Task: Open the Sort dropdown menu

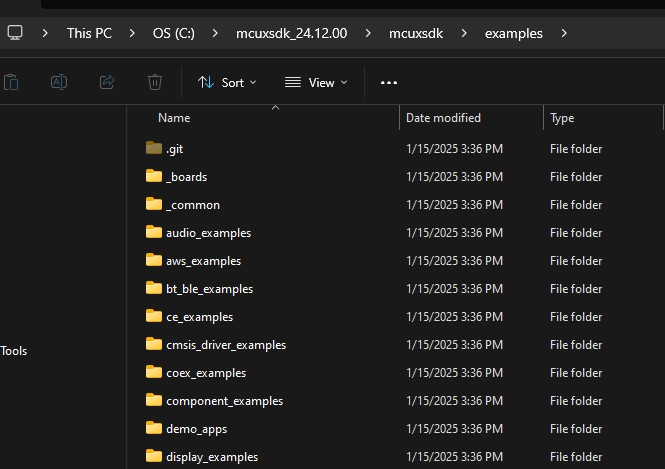Action: tap(227, 82)
